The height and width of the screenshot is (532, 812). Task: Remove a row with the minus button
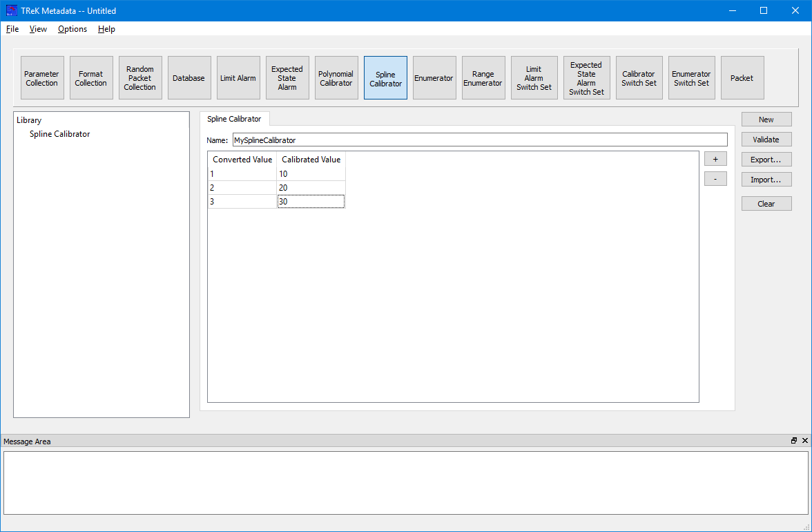coord(715,179)
